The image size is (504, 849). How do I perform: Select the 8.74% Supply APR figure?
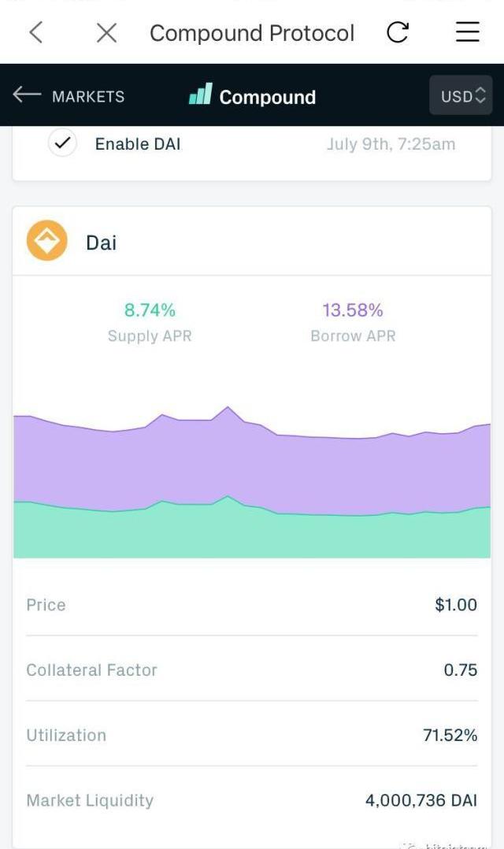[x=150, y=310]
